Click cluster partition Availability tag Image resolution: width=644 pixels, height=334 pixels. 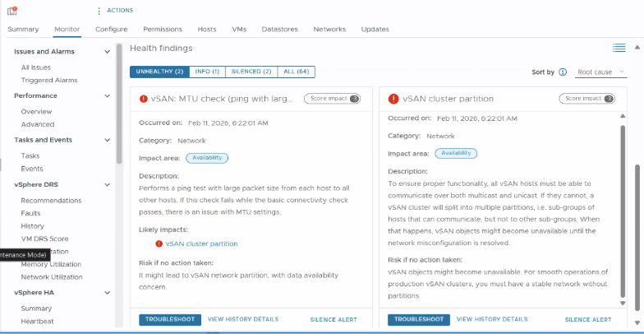(x=456, y=153)
